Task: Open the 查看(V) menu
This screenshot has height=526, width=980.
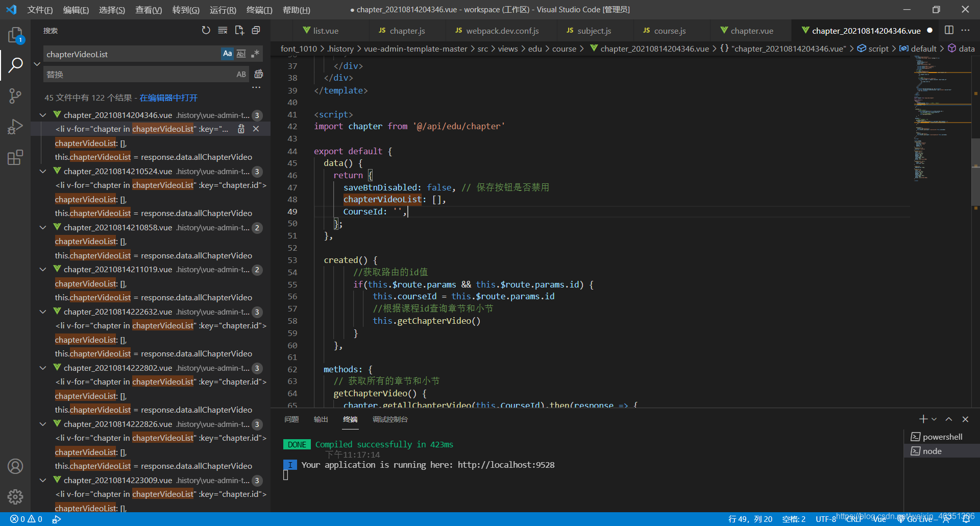Action: coord(149,10)
